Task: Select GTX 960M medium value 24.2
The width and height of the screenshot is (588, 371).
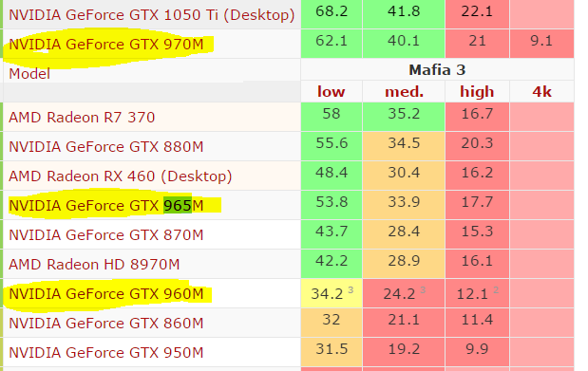Action: (399, 294)
